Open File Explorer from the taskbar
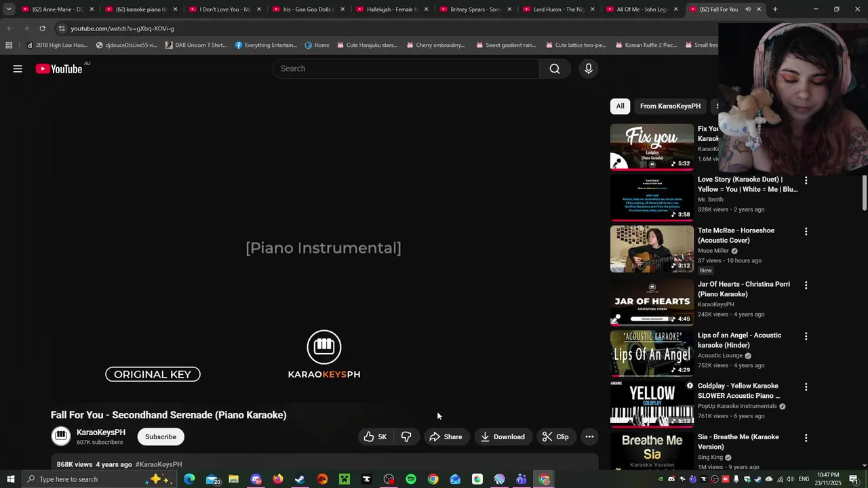This screenshot has width=868, height=488. click(x=233, y=479)
